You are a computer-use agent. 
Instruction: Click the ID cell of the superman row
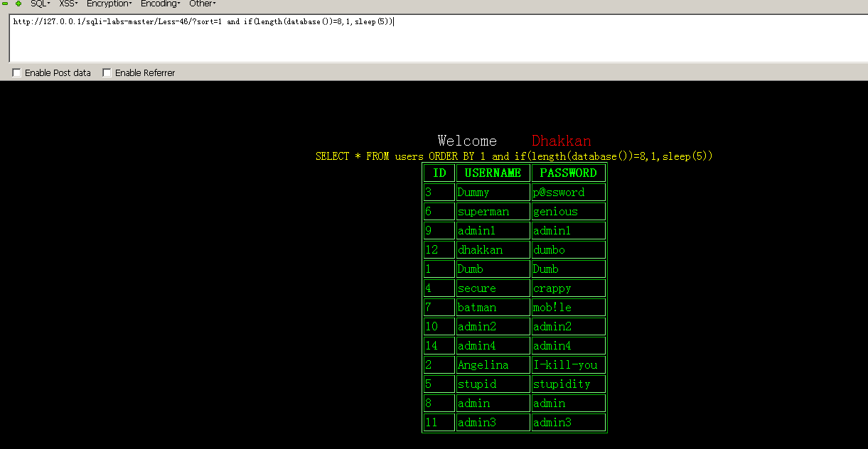pos(439,212)
